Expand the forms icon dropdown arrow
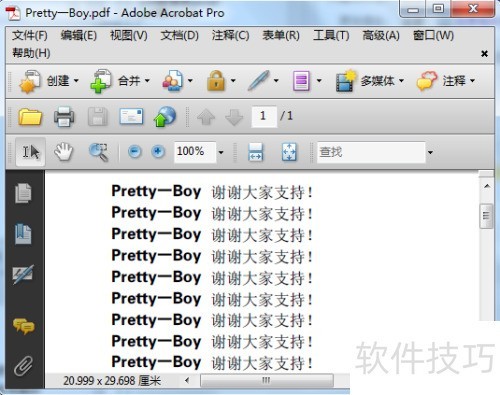Image resolution: width=500 pixels, height=395 pixels. pos(319,81)
